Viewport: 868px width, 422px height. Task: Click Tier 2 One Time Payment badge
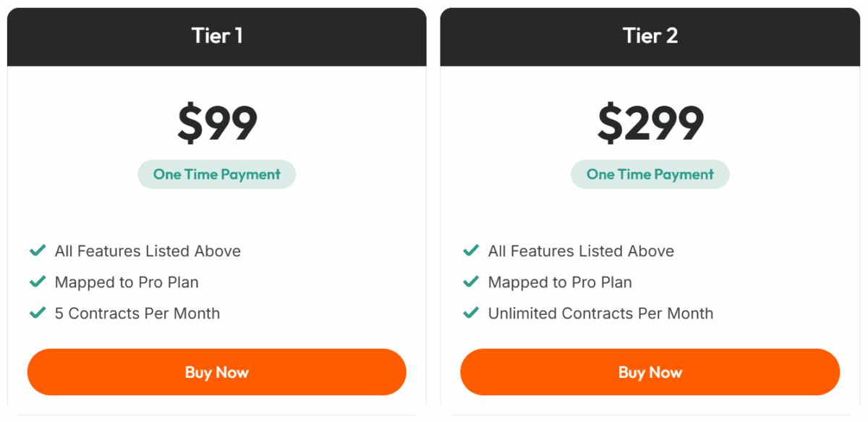pyautogui.click(x=650, y=174)
